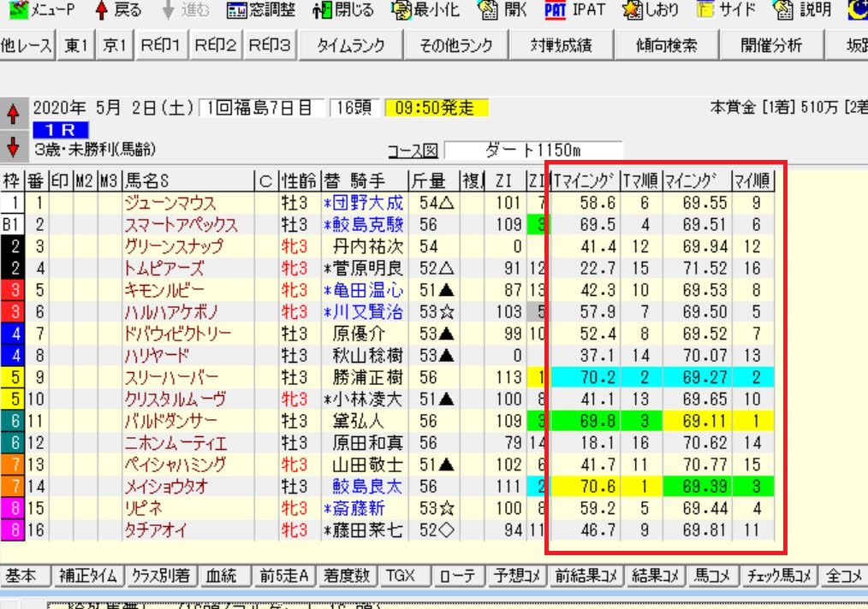Select horse スリーハーバー
This screenshot has width=868, height=609.
pos(171,377)
